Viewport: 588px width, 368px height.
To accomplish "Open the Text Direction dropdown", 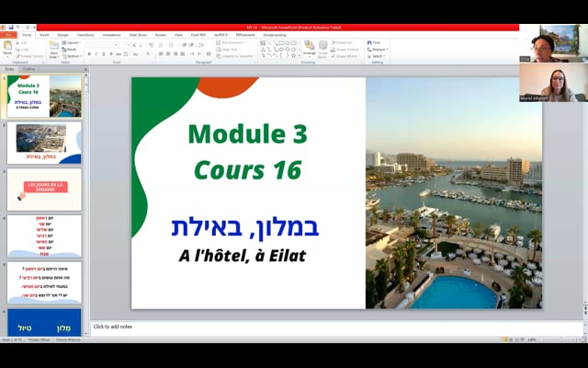I will 231,43.
